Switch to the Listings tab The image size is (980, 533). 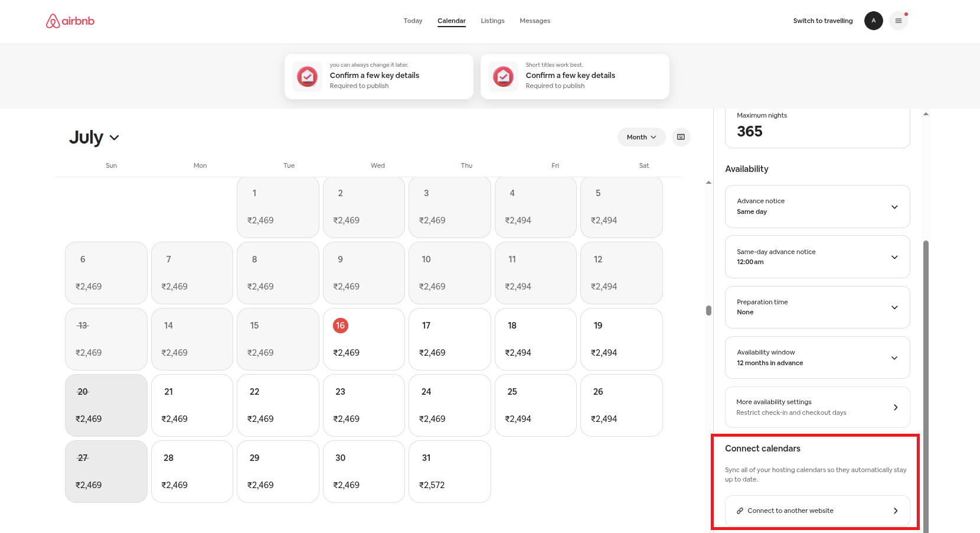click(492, 21)
